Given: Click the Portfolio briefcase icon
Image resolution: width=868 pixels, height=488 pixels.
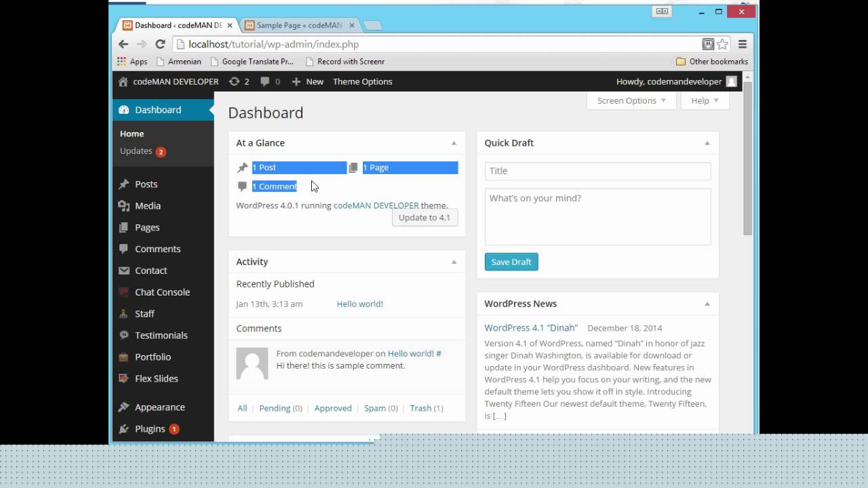Looking at the screenshot, I should click(x=123, y=357).
